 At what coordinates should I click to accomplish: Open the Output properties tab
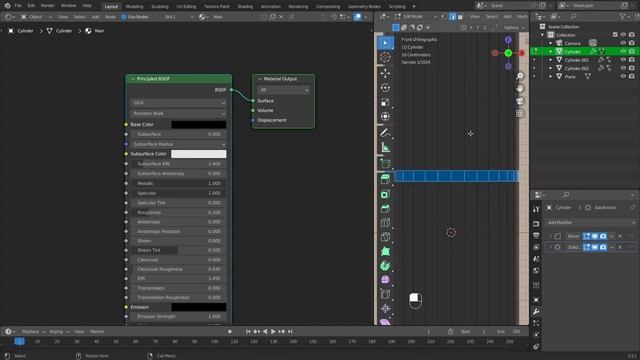(x=536, y=236)
